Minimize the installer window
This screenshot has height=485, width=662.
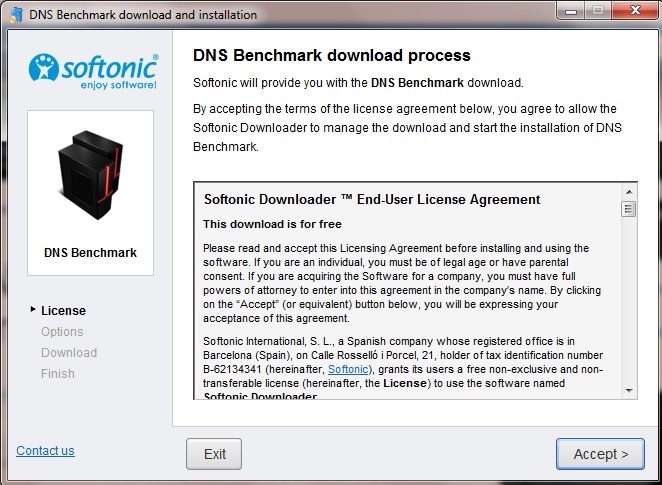point(571,11)
